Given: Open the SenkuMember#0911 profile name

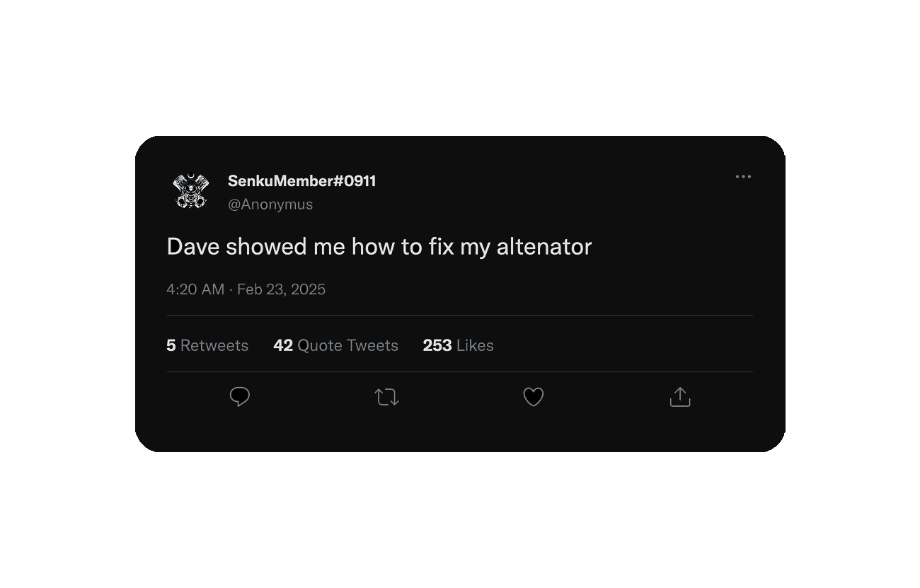Looking at the screenshot, I should 301,181.
